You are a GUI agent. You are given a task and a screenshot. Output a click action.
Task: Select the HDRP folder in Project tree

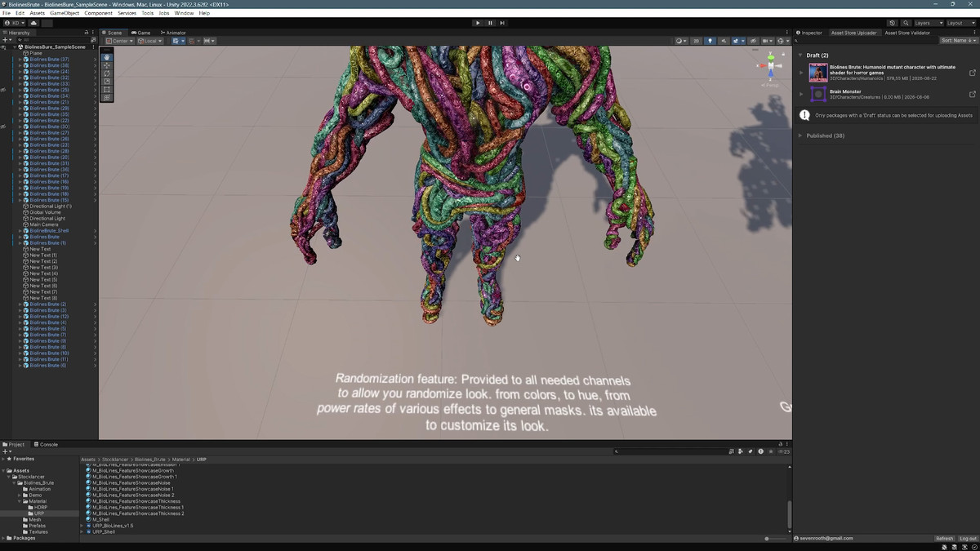click(x=41, y=507)
